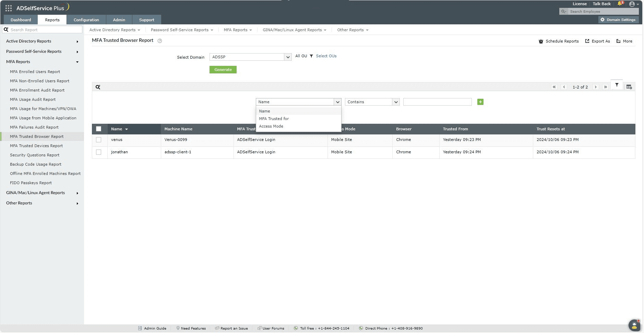
Task: Click the table search magnifier icon
Action: 98,87
